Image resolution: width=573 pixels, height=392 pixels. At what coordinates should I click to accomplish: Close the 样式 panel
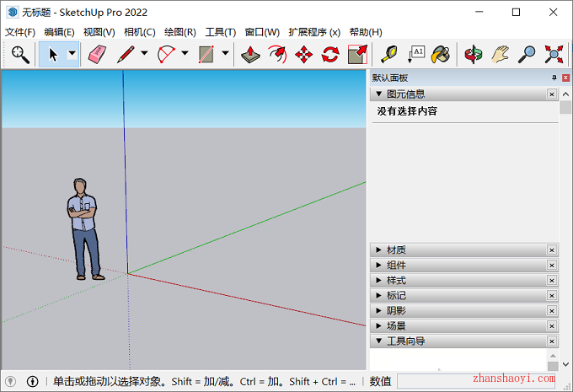(552, 281)
